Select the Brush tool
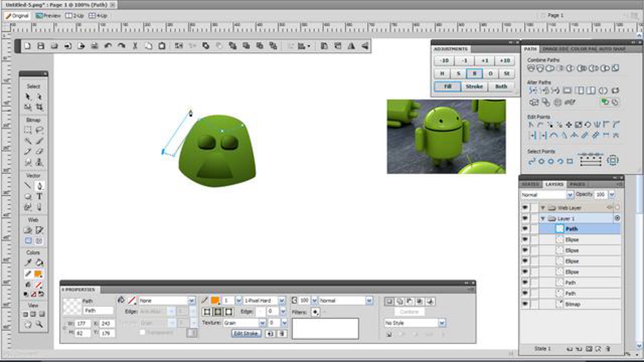The image size is (644, 362). (39, 141)
